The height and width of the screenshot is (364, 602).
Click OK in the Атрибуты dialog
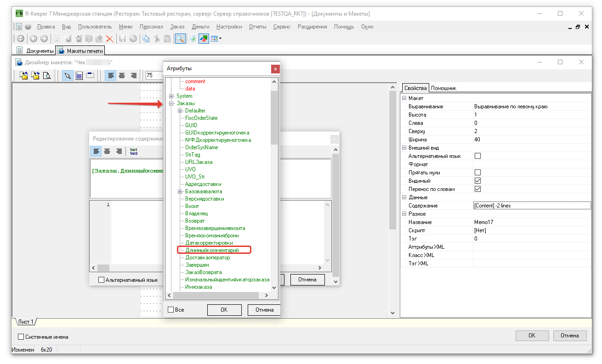[224, 310]
